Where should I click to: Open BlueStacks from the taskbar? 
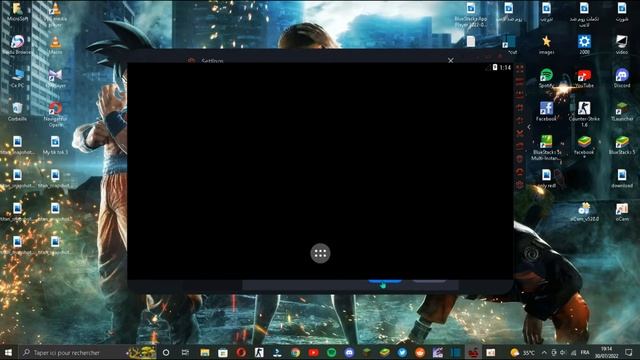(x=384, y=352)
